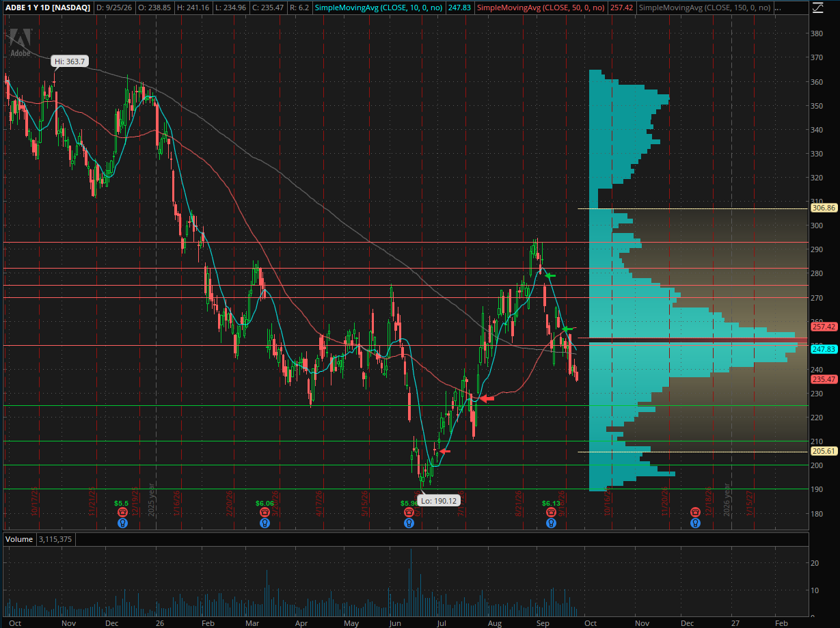The height and width of the screenshot is (628, 840).
Task: Open the chart drawing style icon at top right
Action: point(819,8)
